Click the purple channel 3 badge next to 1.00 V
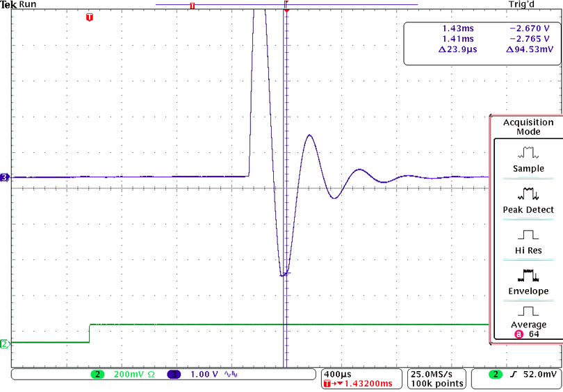This screenshot has height=392, width=563. 174,384
